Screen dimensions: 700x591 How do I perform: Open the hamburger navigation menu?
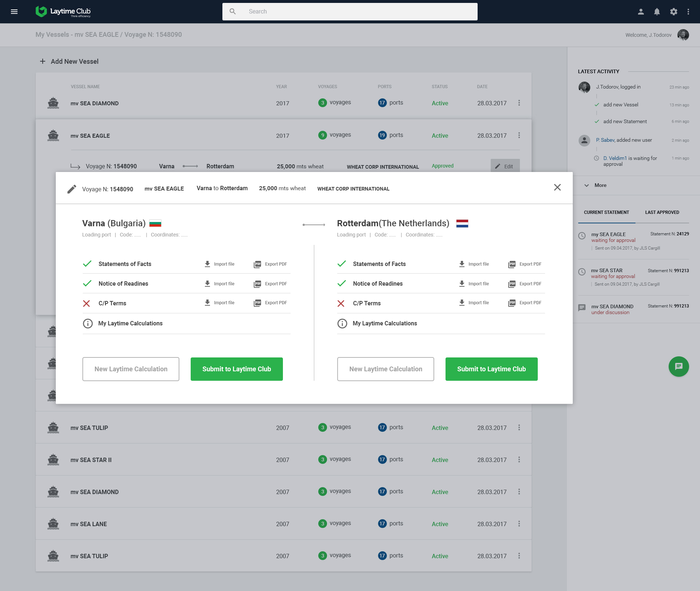point(14,12)
